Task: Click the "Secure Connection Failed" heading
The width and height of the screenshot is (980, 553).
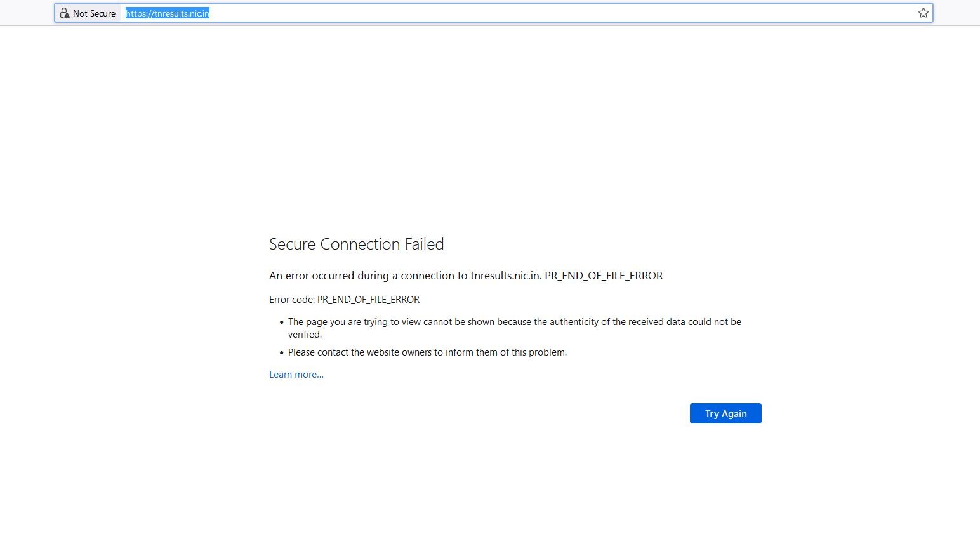Action: 356,244
